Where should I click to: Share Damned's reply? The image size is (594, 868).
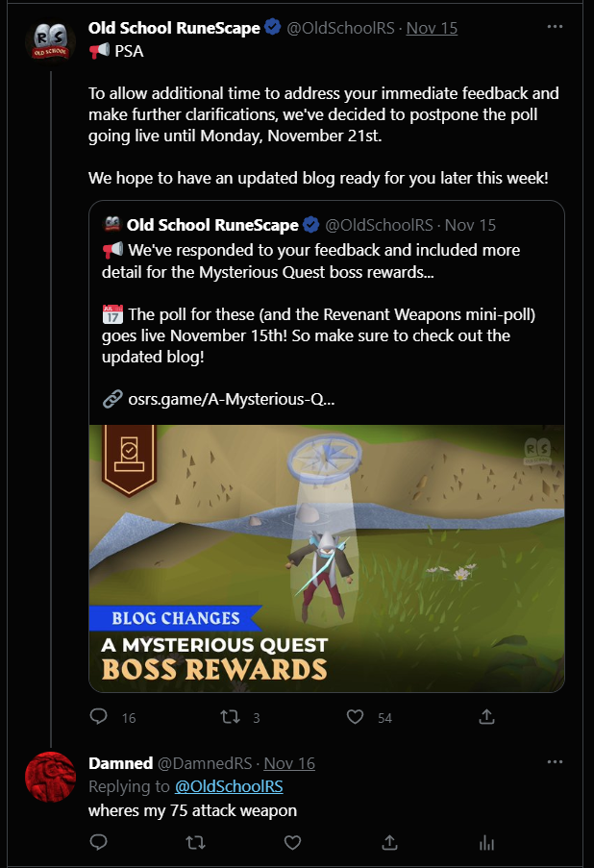pyautogui.click(x=389, y=843)
